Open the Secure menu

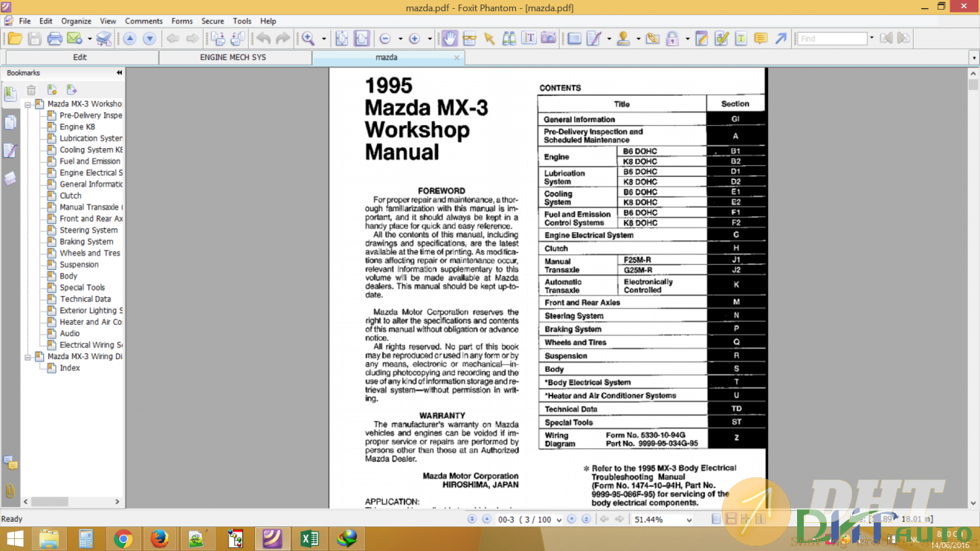point(213,21)
